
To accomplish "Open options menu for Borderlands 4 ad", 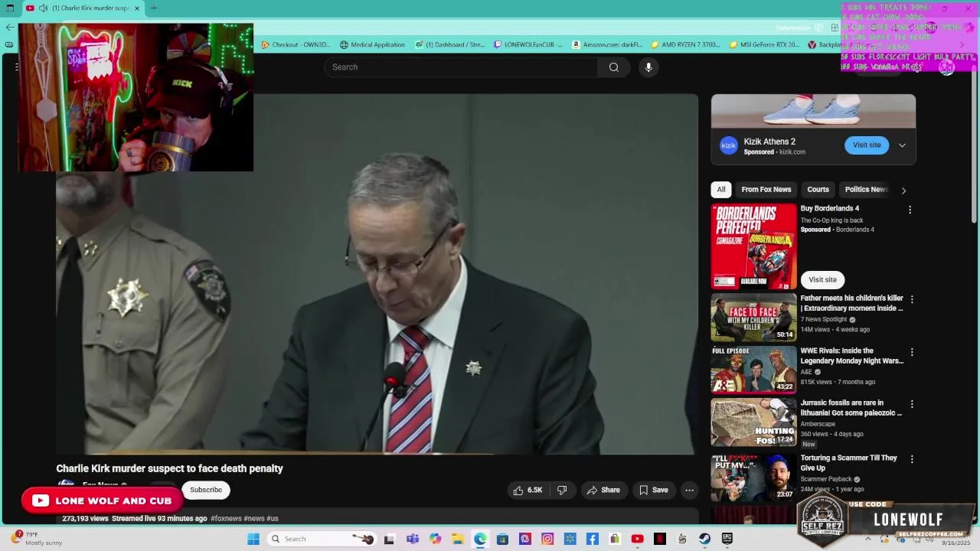I will pos(910,210).
